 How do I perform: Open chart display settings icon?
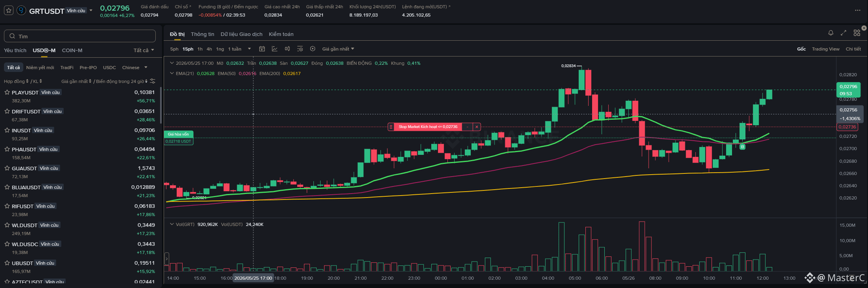[300, 49]
